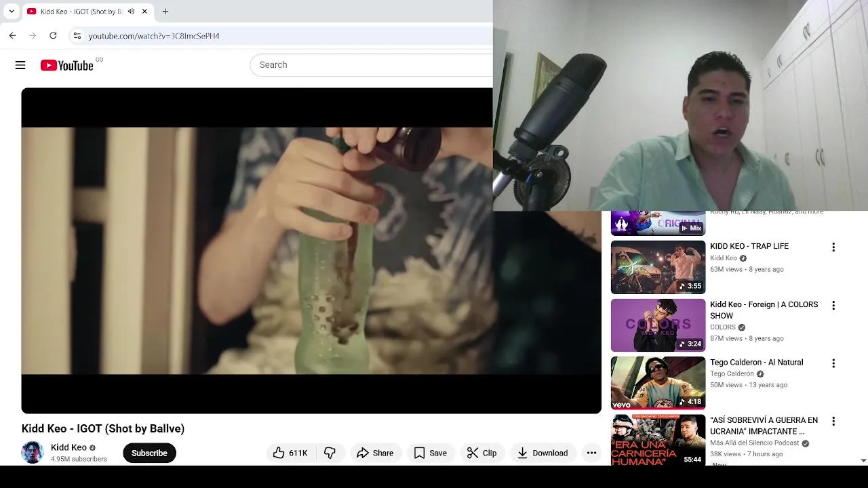The width and height of the screenshot is (868, 488).
Task: Open site information icon in address bar
Action: pyautogui.click(x=77, y=35)
